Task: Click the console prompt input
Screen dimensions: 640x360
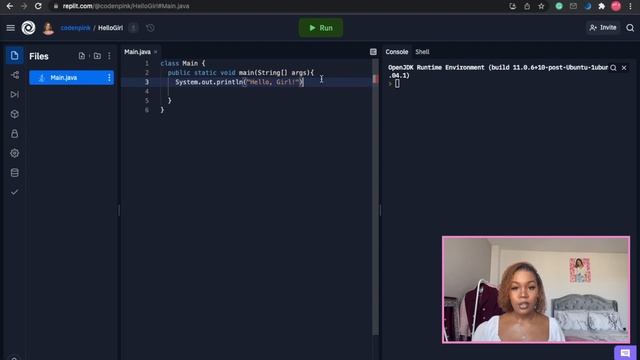Action: pos(397,84)
